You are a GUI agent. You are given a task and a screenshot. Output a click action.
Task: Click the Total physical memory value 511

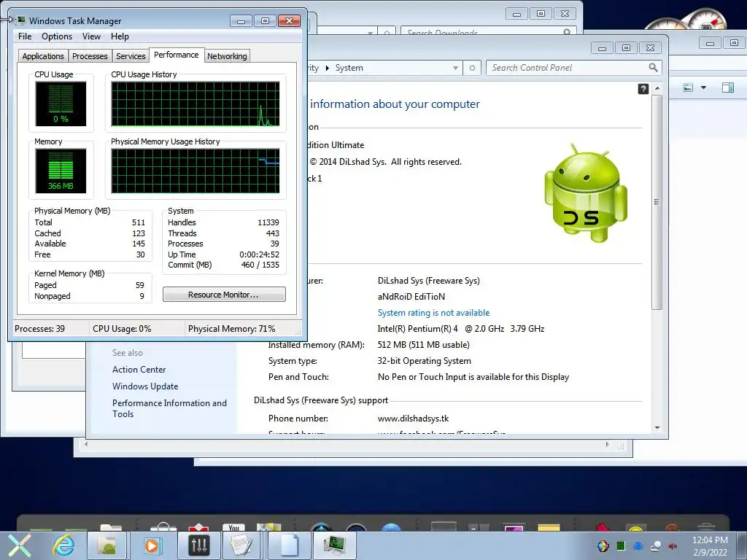tap(139, 222)
